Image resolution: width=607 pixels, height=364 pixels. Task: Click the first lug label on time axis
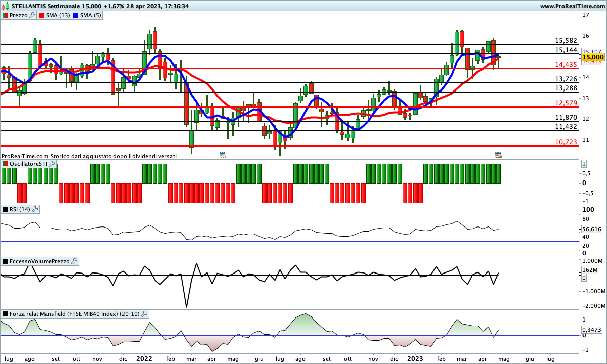pos(9,358)
